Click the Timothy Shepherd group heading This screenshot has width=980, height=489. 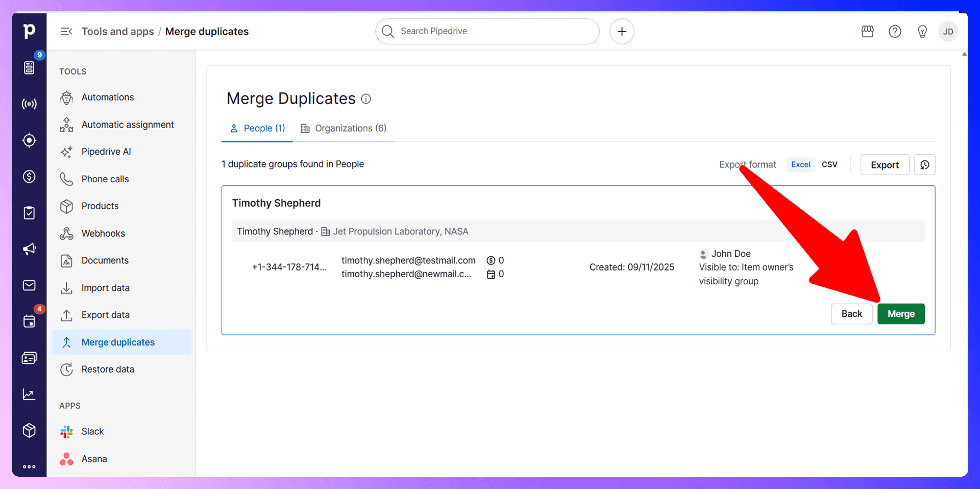click(277, 203)
